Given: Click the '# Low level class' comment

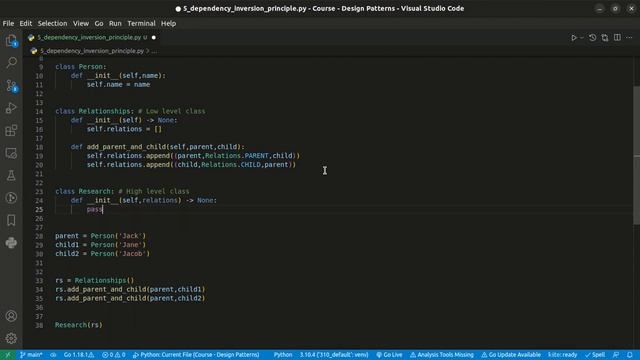Looking at the screenshot, I should pos(172,111).
